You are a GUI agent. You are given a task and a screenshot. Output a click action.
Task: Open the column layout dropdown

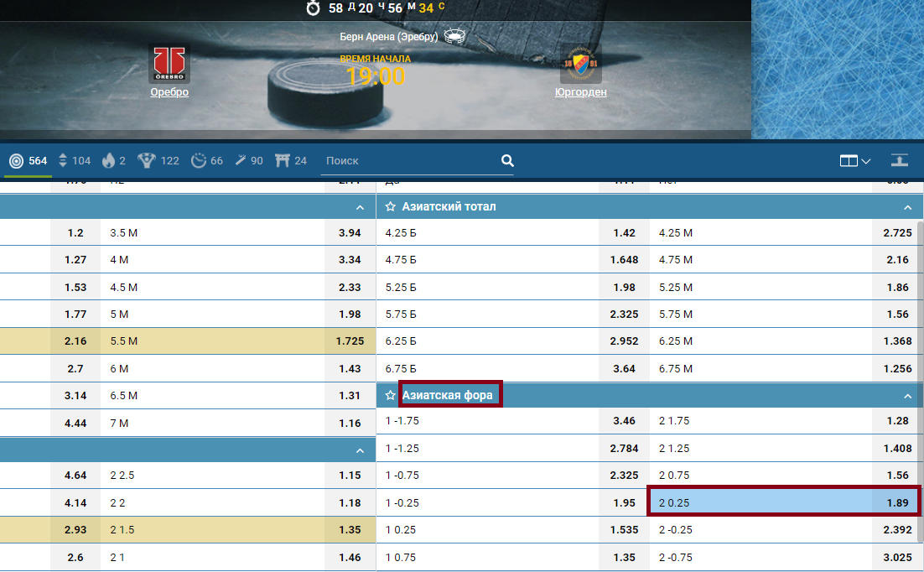(x=854, y=161)
